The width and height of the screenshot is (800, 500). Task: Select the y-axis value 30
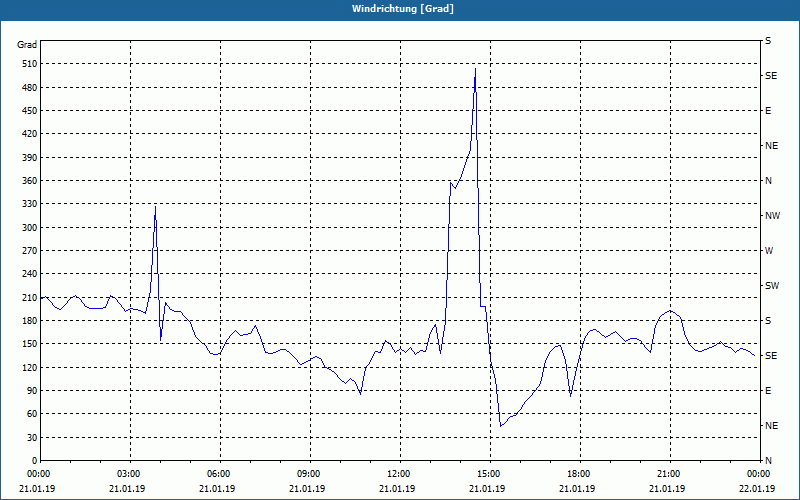(x=32, y=437)
